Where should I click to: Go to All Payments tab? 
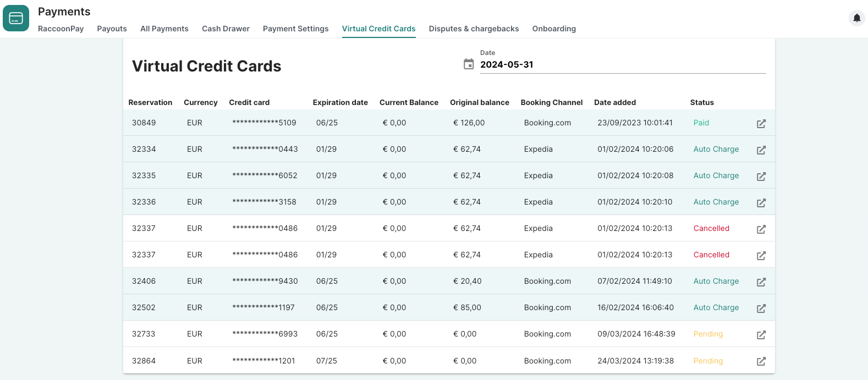click(x=164, y=29)
